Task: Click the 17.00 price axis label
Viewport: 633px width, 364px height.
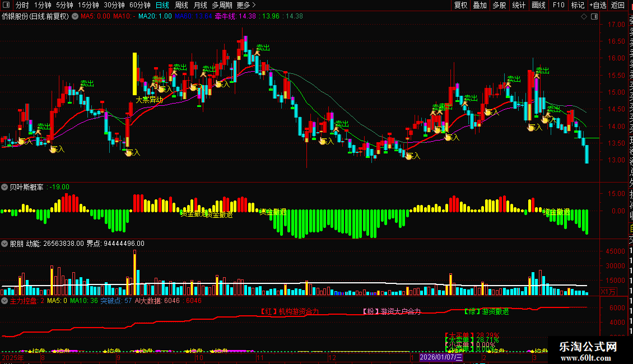Action: pos(616,25)
